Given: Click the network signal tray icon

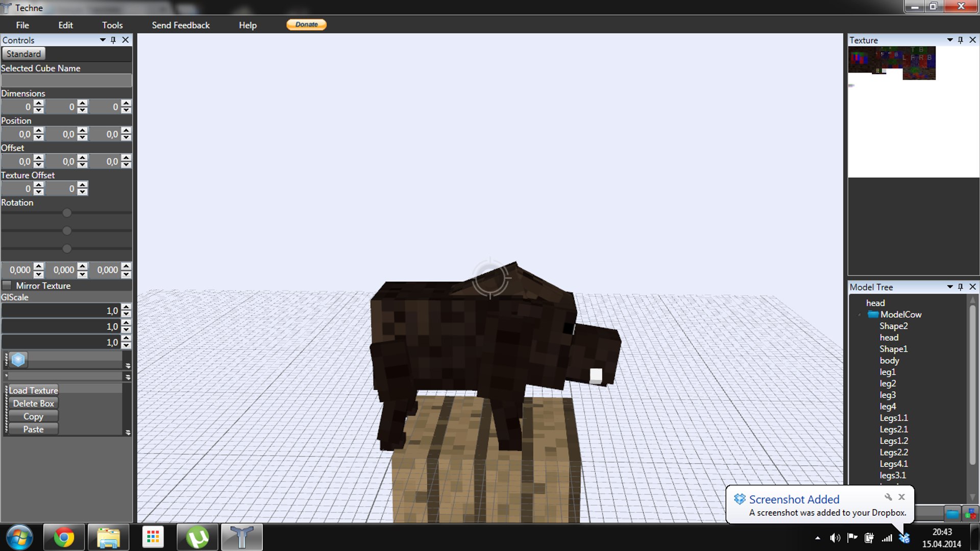Looking at the screenshot, I should coord(887,538).
